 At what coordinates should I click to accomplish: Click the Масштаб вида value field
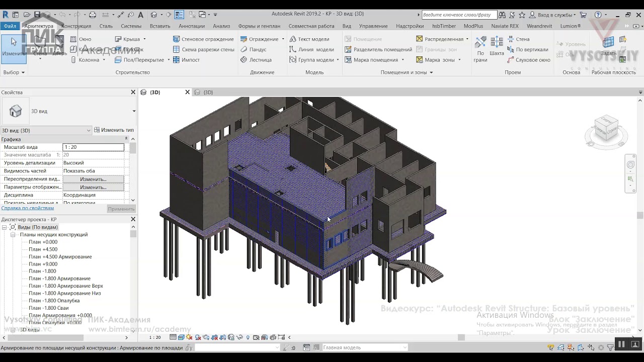pos(93,147)
